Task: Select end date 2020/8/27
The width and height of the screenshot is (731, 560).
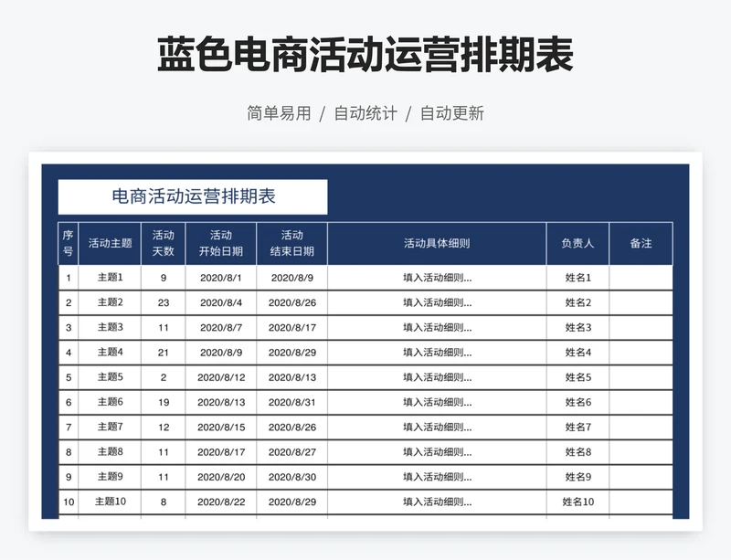Action: [x=291, y=452]
